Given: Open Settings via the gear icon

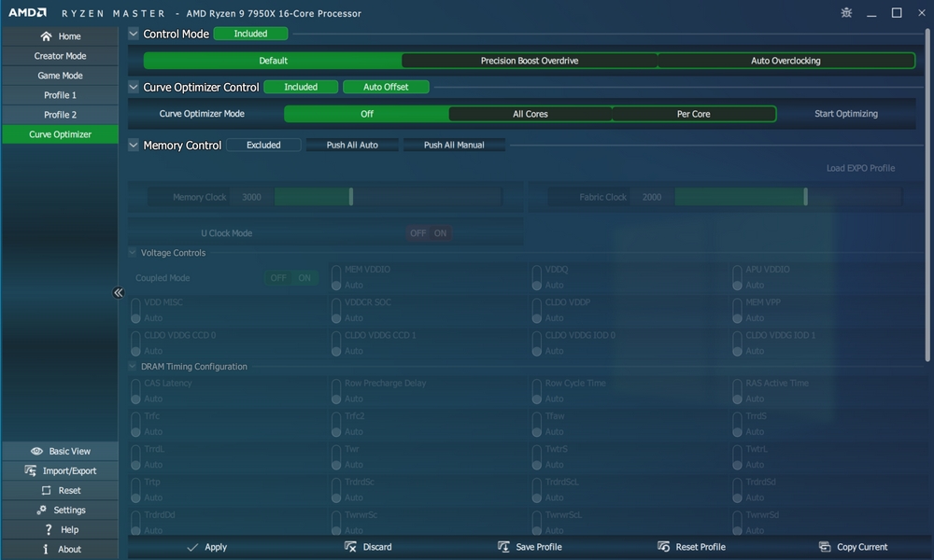Looking at the screenshot, I should click(41, 510).
